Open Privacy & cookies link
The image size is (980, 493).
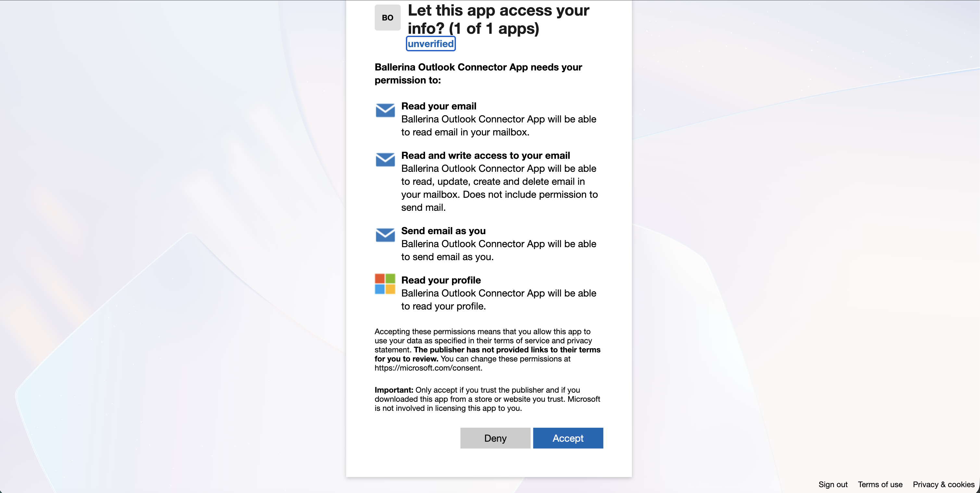coord(944,484)
